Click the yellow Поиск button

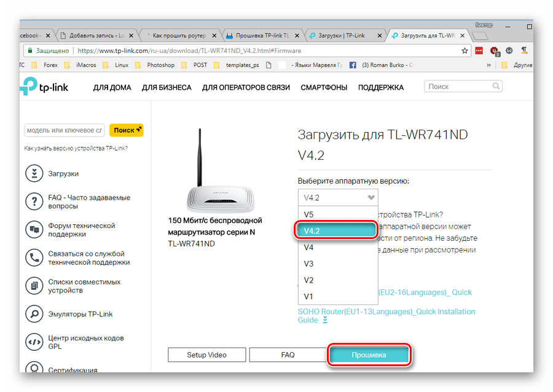[126, 130]
